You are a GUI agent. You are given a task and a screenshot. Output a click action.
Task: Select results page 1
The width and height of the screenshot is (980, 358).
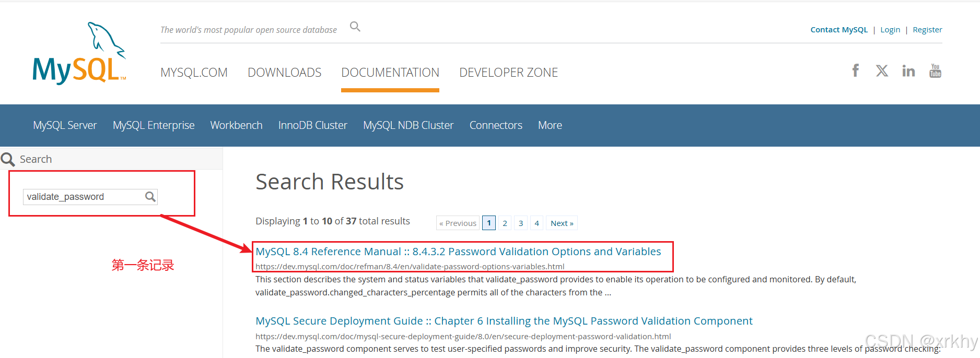point(489,223)
